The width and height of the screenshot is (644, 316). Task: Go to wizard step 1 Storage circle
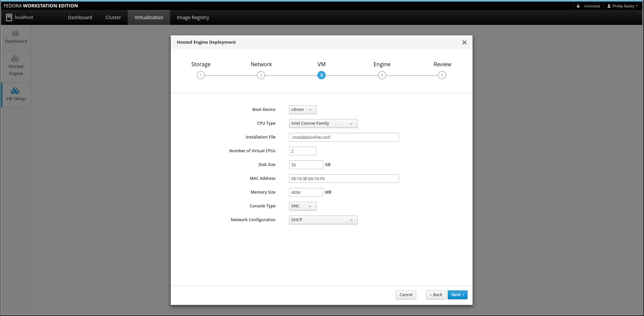coord(201,75)
